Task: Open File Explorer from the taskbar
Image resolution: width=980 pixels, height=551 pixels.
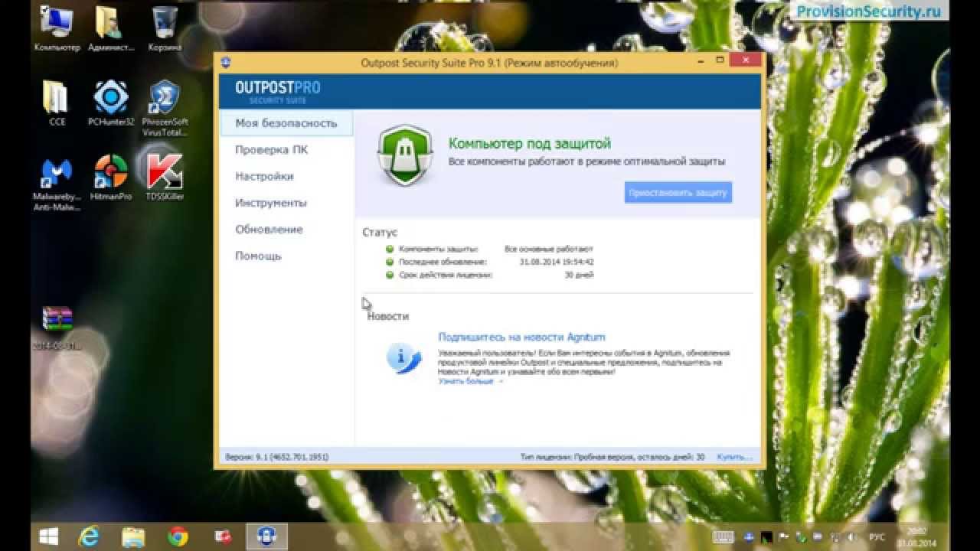Action: [x=133, y=536]
